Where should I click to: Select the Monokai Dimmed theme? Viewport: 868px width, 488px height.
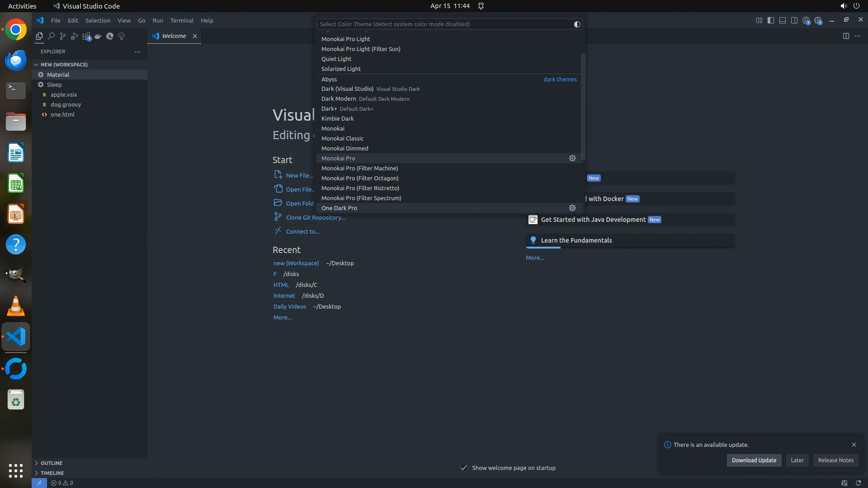point(344,148)
